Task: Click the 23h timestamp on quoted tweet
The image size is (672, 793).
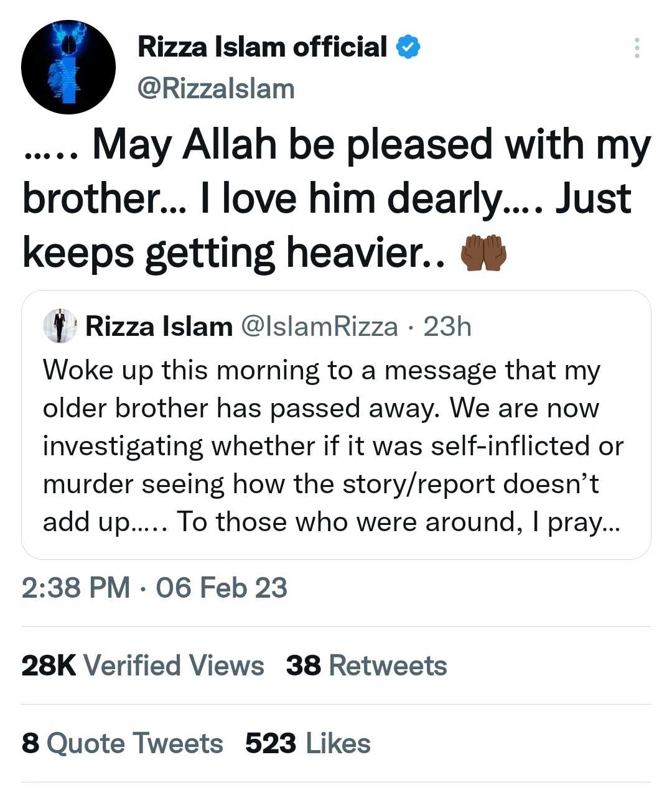Action: [x=447, y=327]
